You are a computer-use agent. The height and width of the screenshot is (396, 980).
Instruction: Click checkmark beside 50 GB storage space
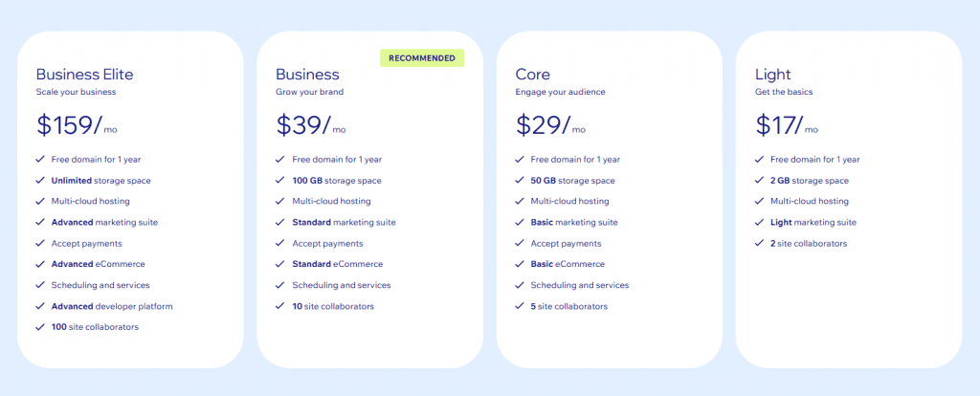point(520,180)
